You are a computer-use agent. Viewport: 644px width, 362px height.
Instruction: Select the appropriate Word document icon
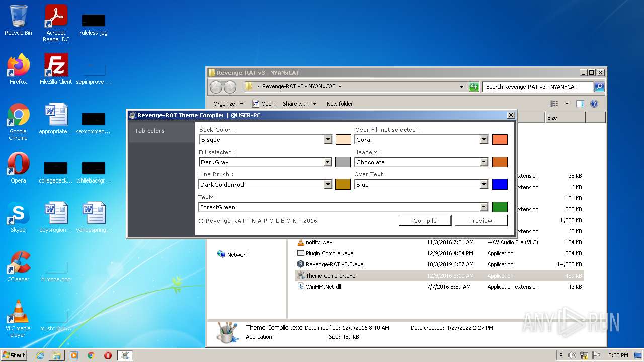point(56,119)
